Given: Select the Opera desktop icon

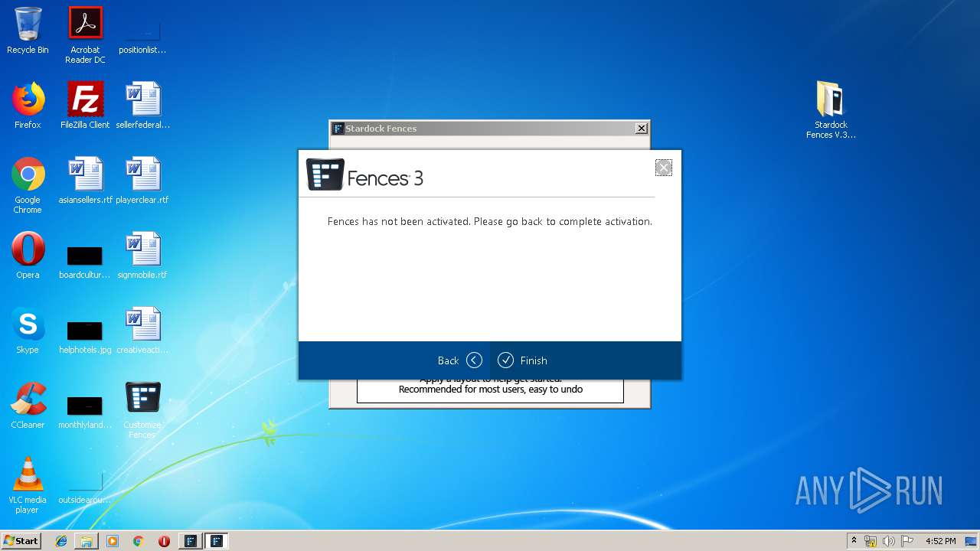Looking at the screenshot, I should click(28, 256).
